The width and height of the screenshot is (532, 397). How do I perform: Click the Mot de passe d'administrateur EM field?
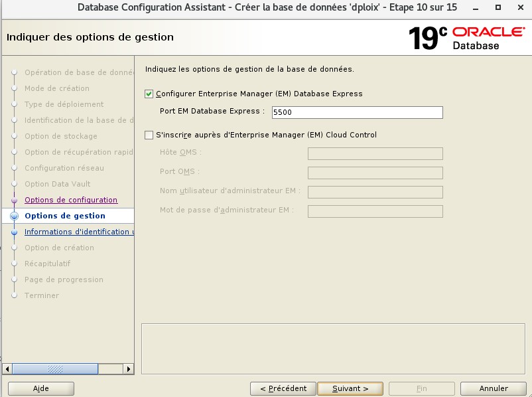point(375,211)
